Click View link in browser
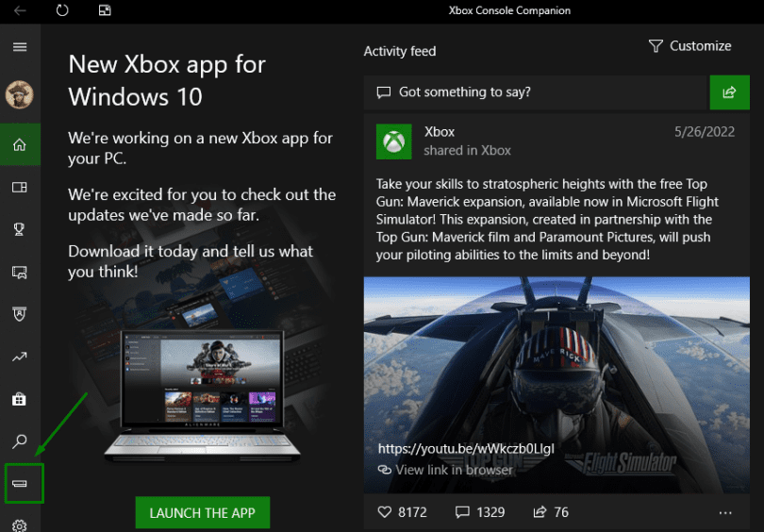 [445, 470]
